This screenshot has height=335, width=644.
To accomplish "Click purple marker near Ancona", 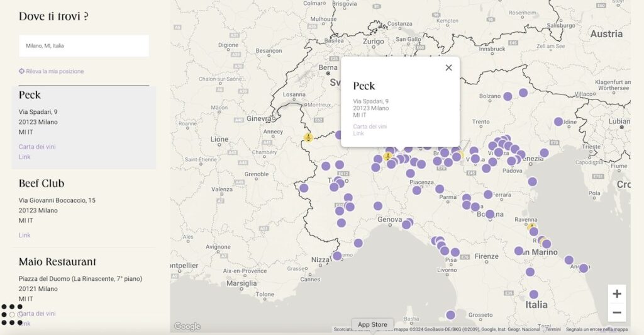I will click(x=584, y=268).
